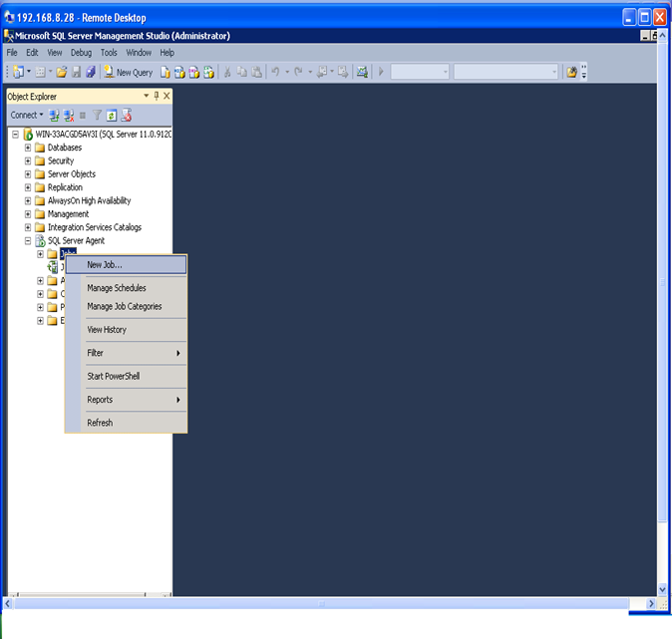Open Object Explorer window position dropdown arrow
The height and width of the screenshot is (639, 672).
point(147,96)
